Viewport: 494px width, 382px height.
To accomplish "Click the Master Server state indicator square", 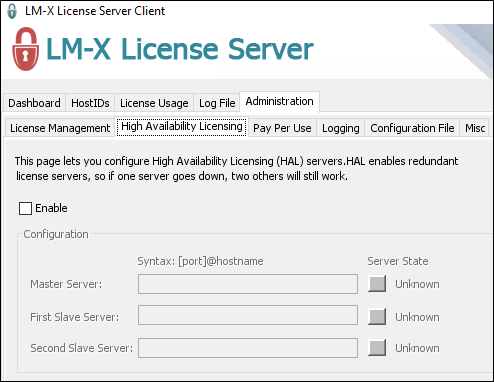I will 377,284.
